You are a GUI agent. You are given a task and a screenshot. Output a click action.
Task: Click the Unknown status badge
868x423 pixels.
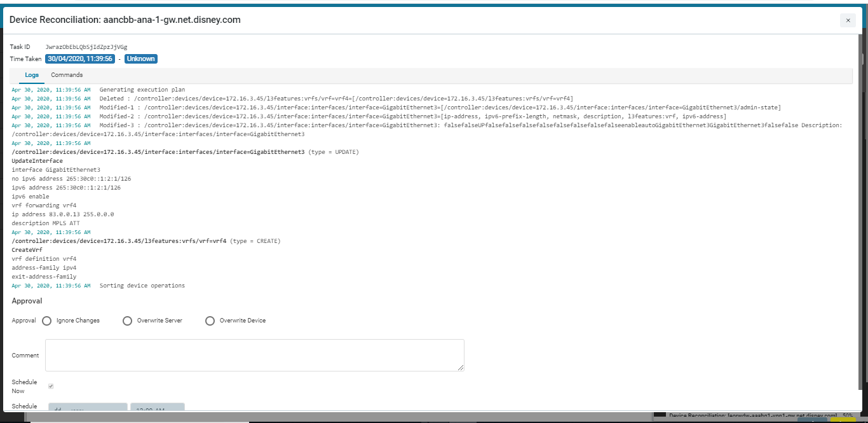point(140,59)
